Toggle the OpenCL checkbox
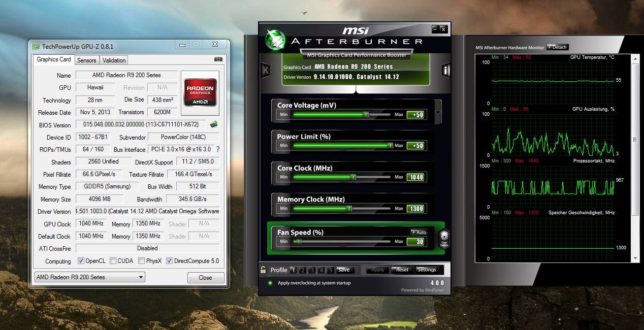The width and height of the screenshot is (644, 330). click(x=81, y=261)
